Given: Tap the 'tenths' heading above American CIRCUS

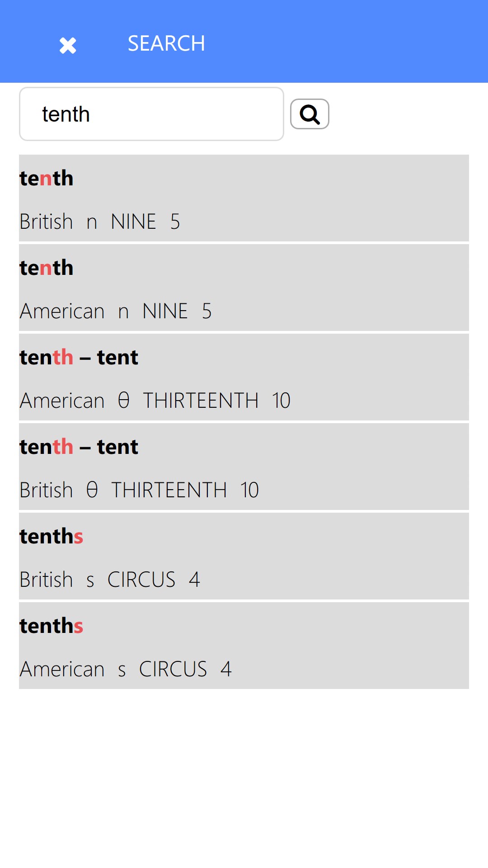Looking at the screenshot, I should click(52, 626).
